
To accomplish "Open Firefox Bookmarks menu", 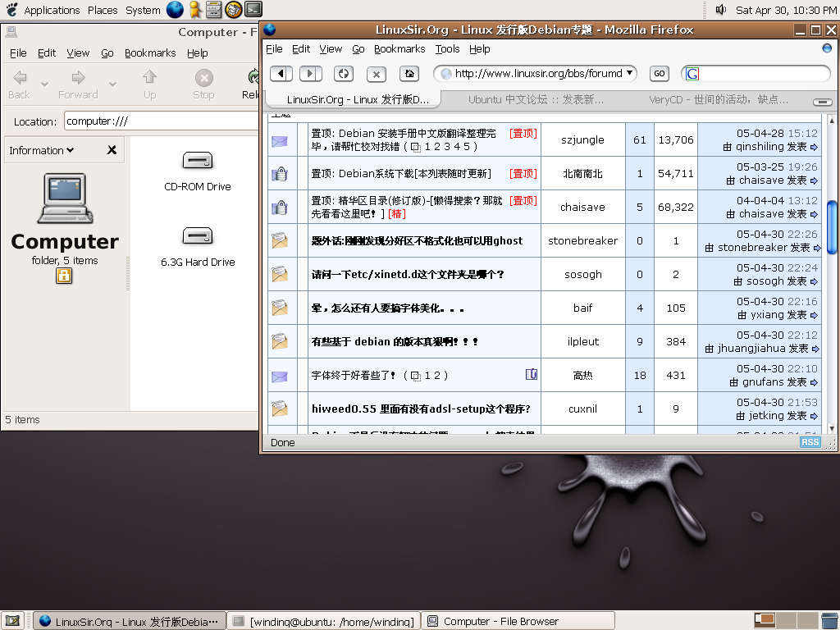I will coord(399,48).
